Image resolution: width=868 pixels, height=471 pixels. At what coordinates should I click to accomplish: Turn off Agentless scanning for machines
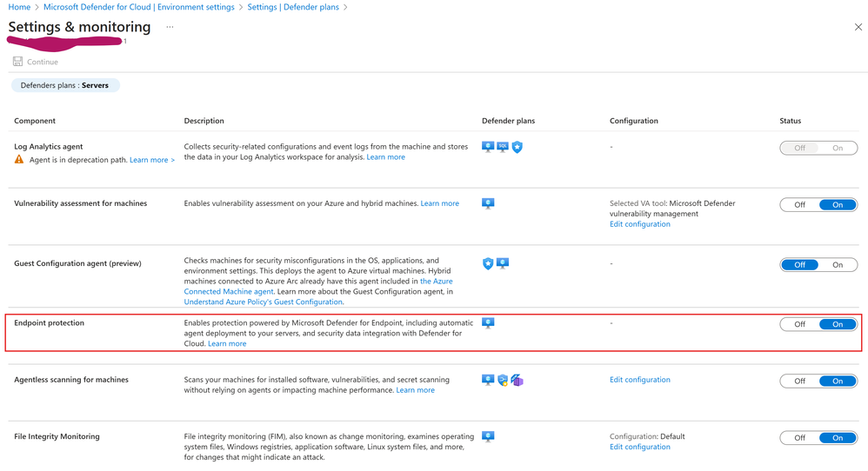[799, 381]
